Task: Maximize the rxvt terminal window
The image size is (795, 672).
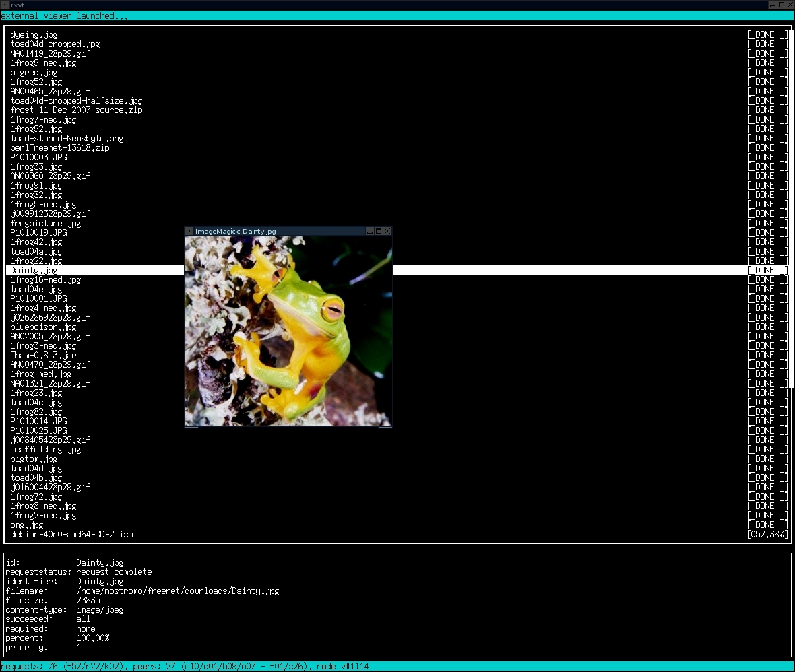Action: tap(782, 5)
